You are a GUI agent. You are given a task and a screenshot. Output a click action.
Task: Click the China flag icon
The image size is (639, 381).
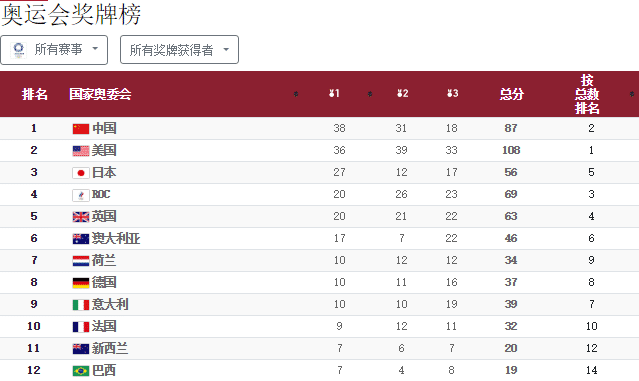81,129
